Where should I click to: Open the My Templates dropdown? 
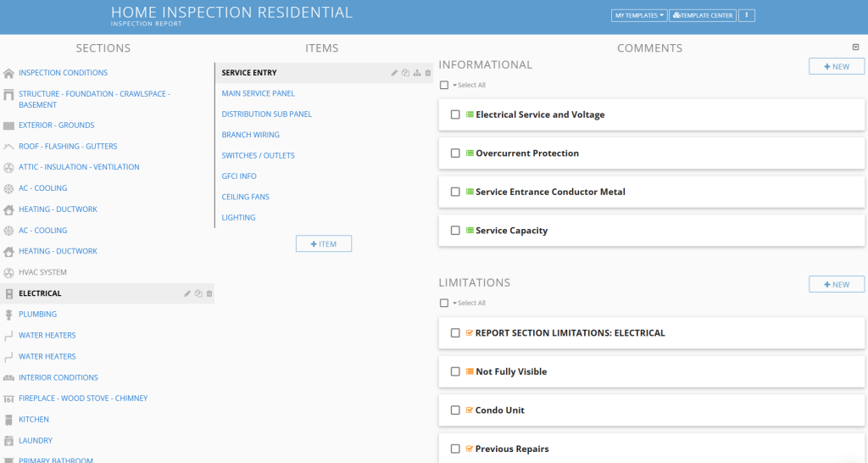[639, 15]
